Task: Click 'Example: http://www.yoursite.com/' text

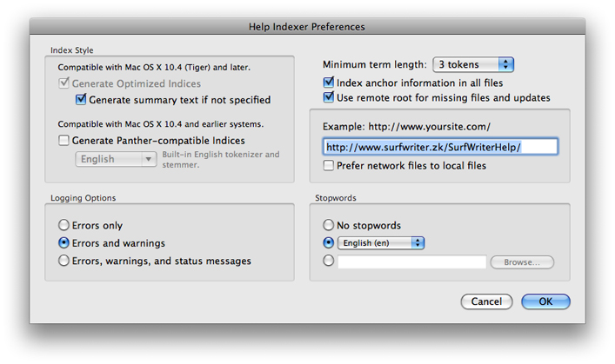Action: pos(406,127)
